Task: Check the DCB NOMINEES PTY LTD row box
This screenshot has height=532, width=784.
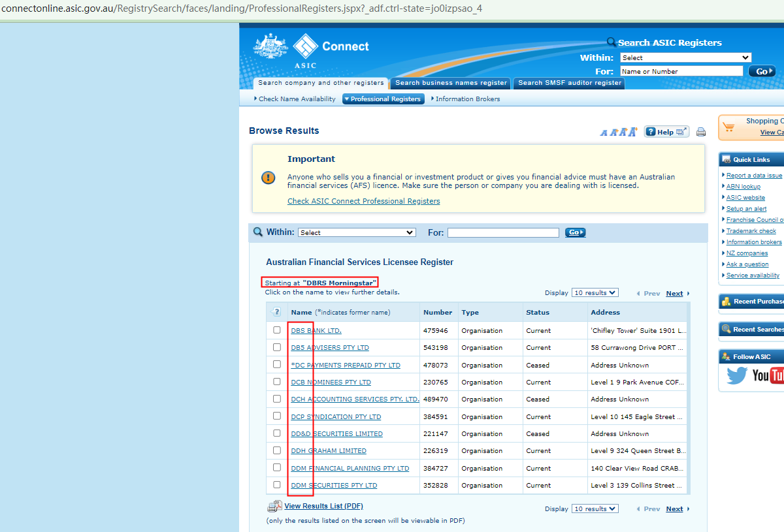Action: pos(277,381)
